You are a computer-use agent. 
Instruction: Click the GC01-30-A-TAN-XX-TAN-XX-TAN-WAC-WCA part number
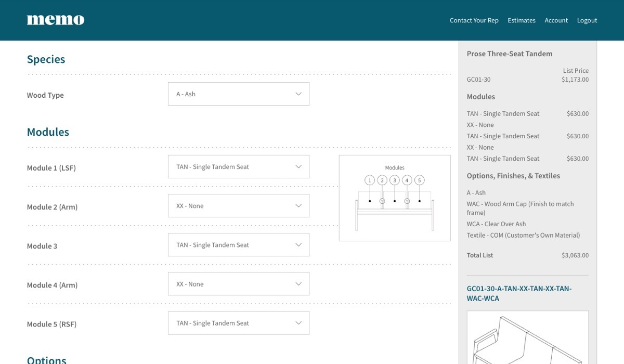coord(518,293)
